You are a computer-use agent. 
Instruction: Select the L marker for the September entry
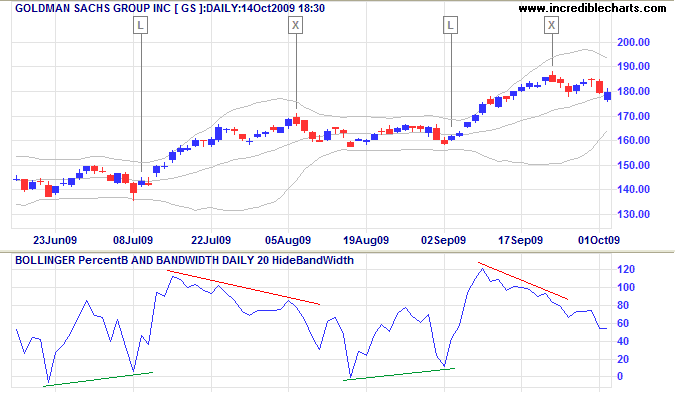450,25
